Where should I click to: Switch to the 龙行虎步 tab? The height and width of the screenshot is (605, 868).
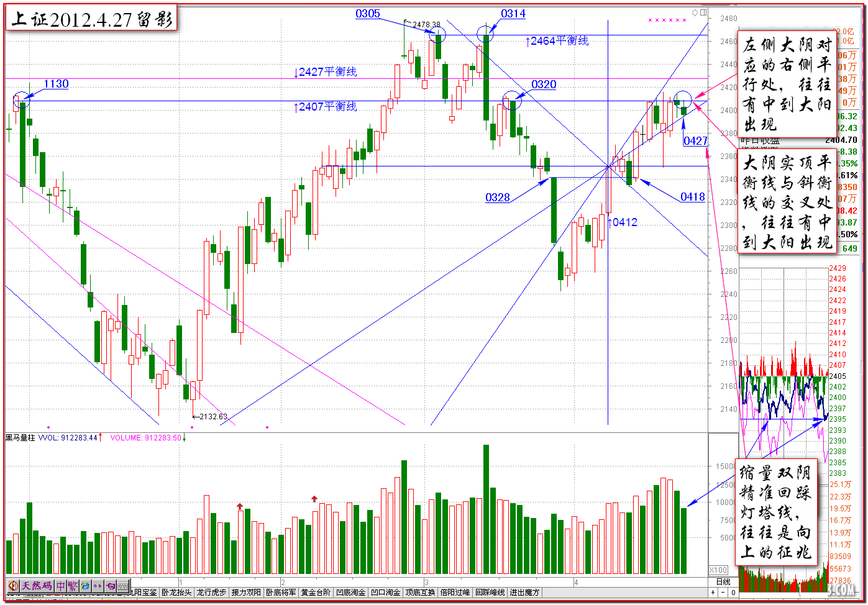(211, 593)
